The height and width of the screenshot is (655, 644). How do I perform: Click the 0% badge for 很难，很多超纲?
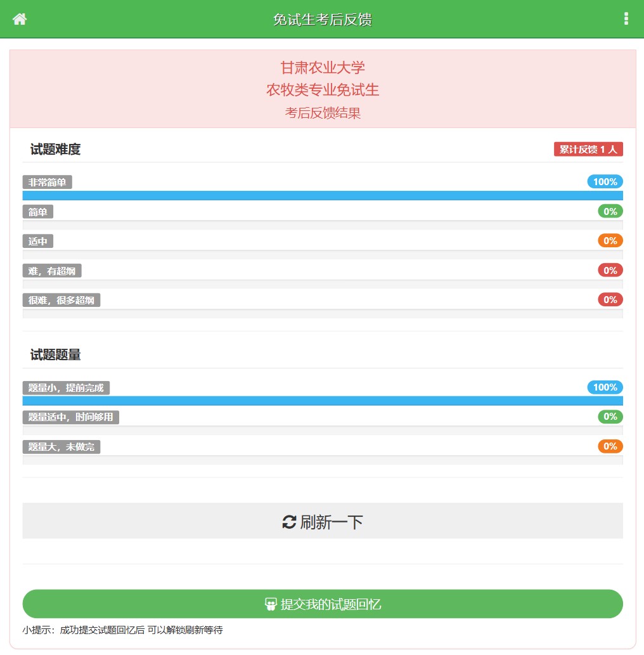[610, 299]
